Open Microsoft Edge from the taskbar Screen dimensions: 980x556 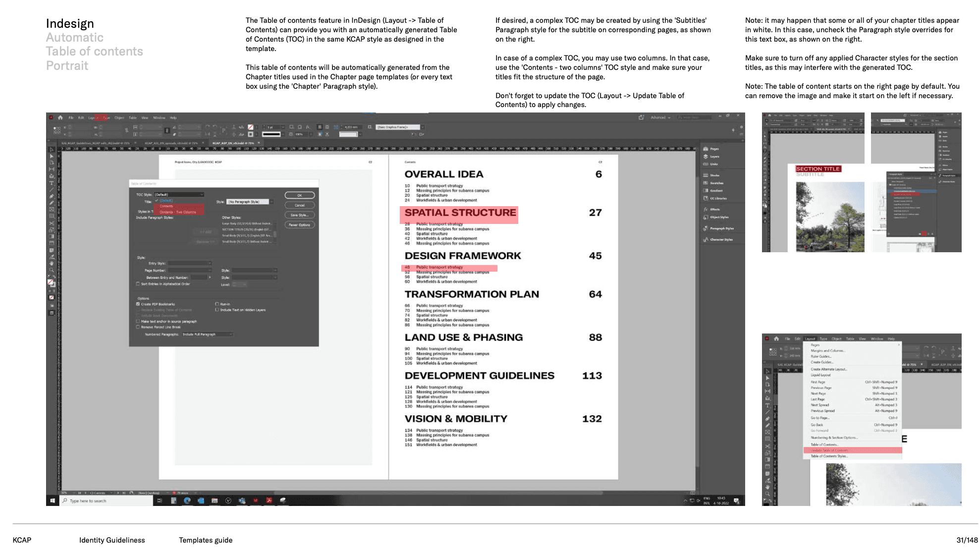(x=187, y=500)
